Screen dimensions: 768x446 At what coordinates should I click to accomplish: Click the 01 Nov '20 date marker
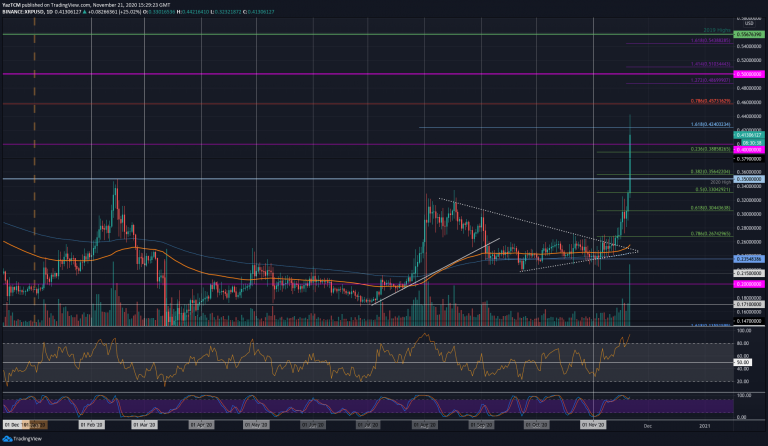(593, 425)
